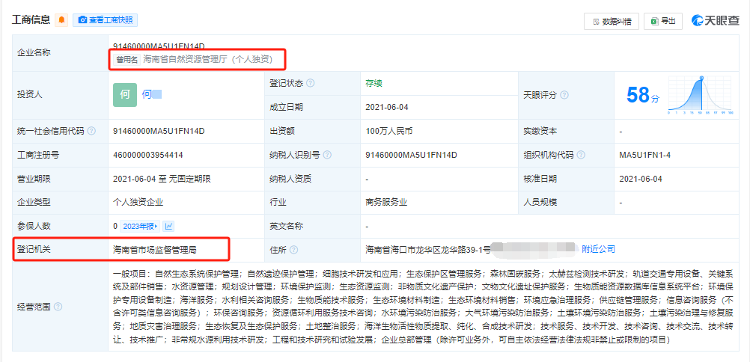Open the 参保人数 trend chart icon

(168, 226)
